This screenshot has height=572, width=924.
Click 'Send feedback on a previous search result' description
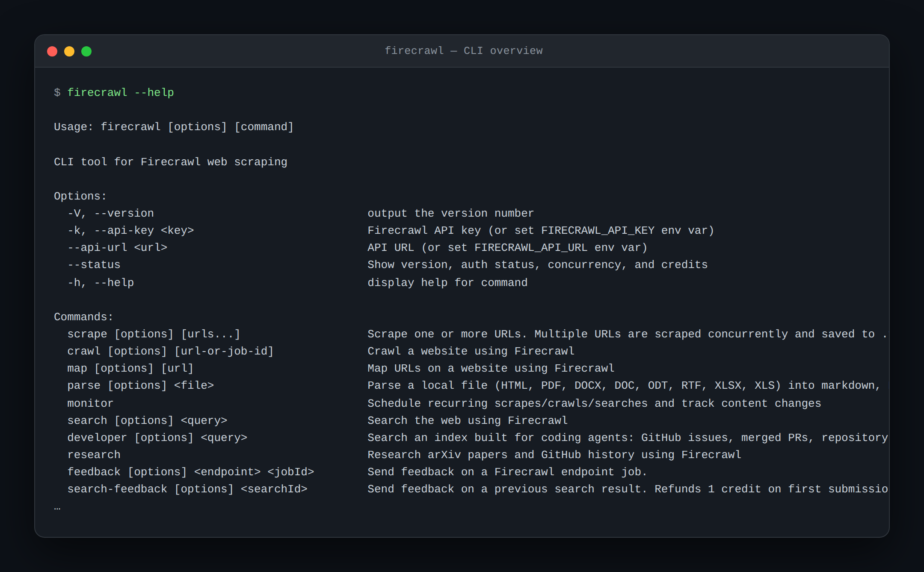pyautogui.click(x=628, y=489)
